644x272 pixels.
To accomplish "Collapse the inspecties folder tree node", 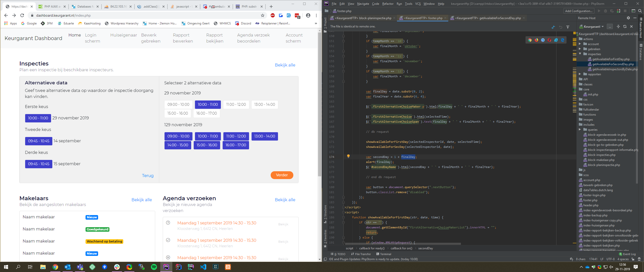I will (x=580, y=54).
